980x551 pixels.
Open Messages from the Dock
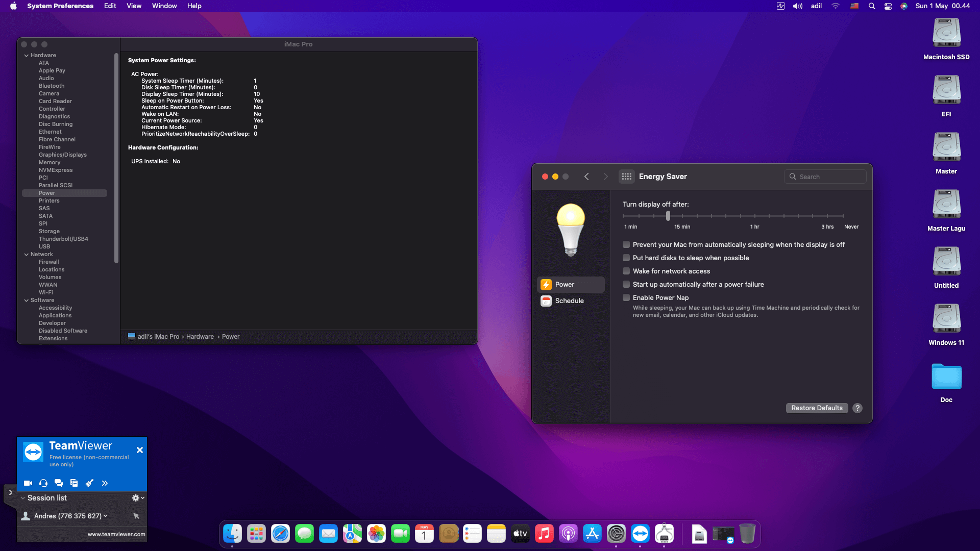[304, 534]
